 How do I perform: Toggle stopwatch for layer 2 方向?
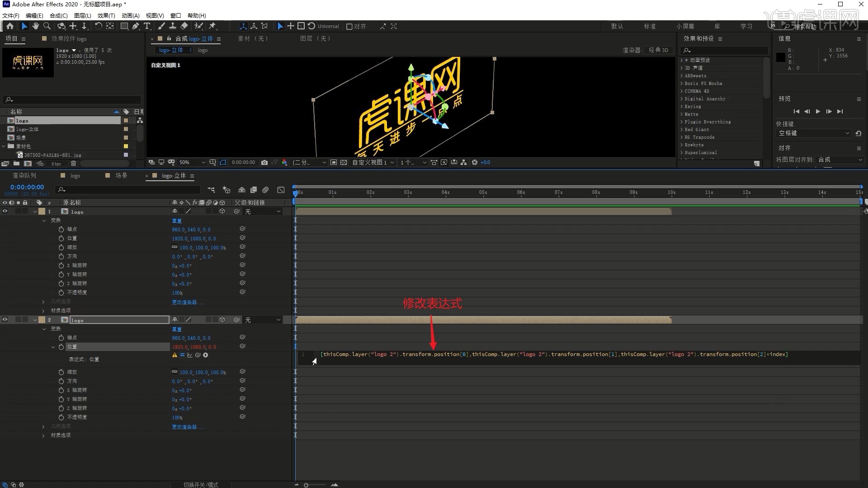[x=61, y=381]
